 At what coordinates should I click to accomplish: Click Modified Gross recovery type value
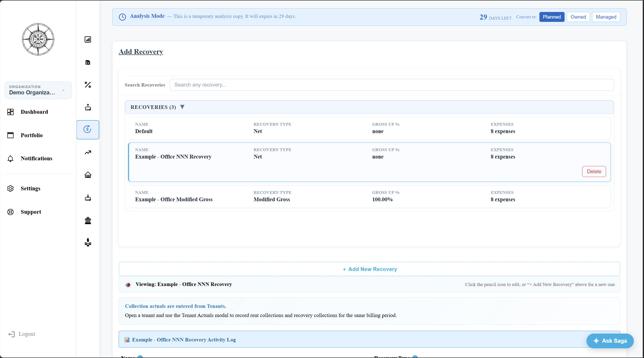tap(272, 199)
